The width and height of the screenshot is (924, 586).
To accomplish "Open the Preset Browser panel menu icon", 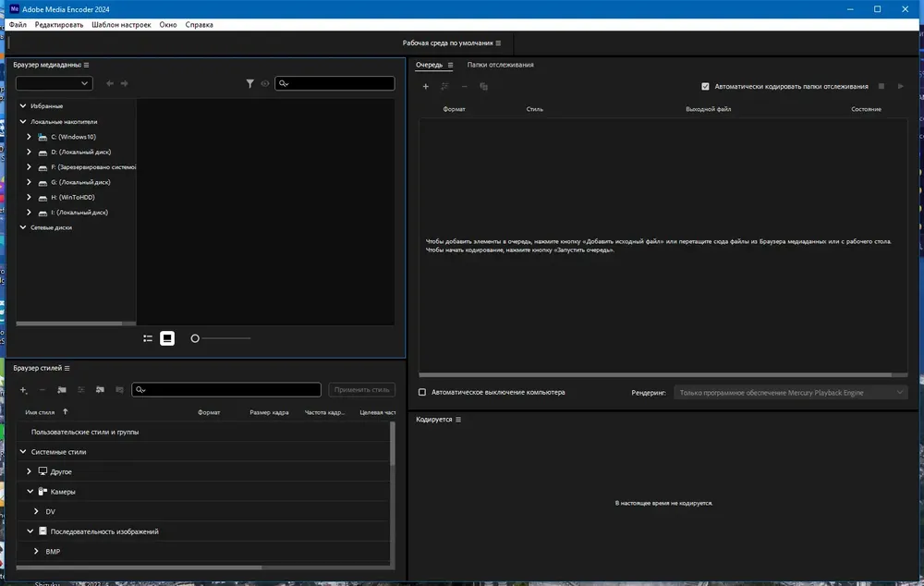I will [67, 368].
